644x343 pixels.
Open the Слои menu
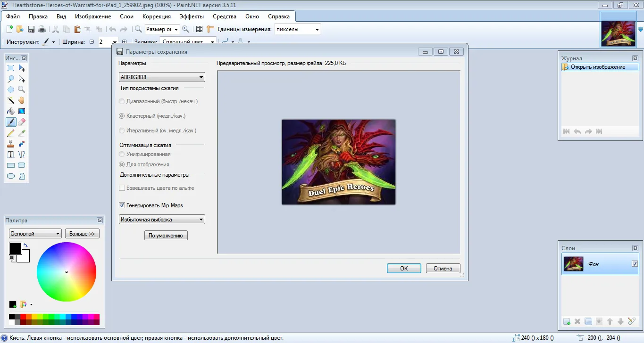point(127,16)
